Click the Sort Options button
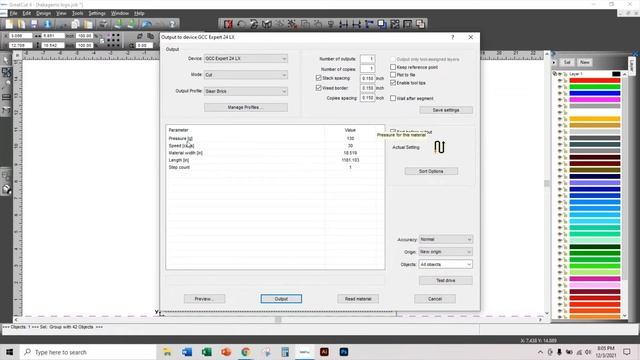The image size is (640, 360). [x=431, y=171]
